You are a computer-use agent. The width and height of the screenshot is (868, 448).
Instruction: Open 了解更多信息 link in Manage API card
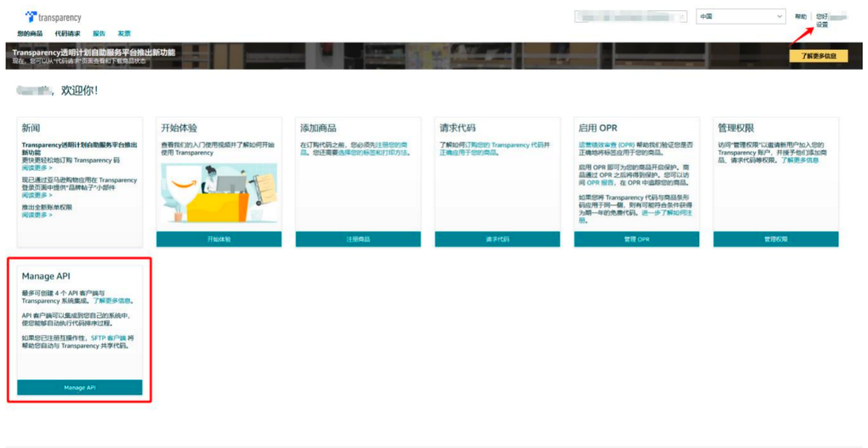pos(113,300)
